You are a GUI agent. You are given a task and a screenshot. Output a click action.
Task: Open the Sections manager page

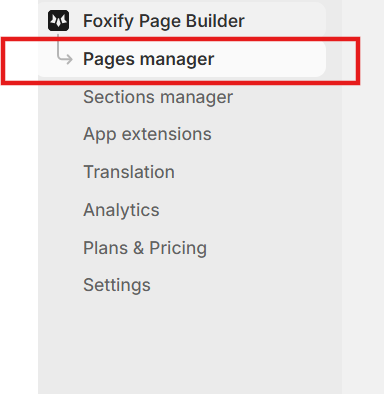(x=158, y=97)
